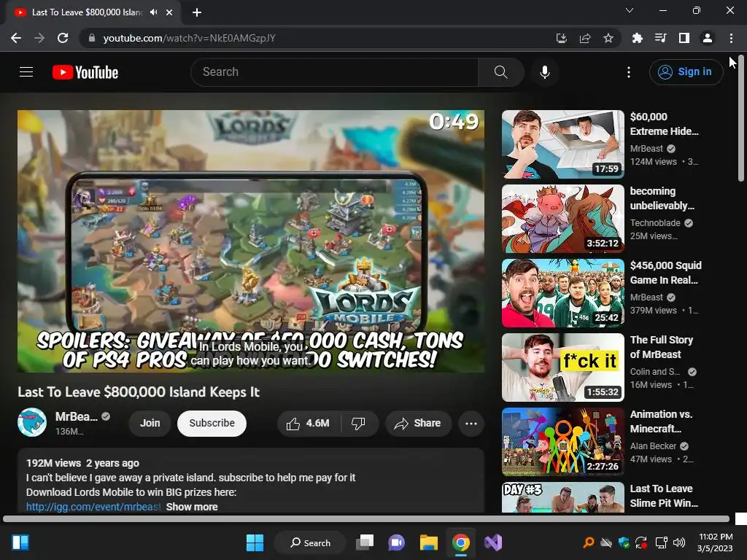The width and height of the screenshot is (747, 560).
Task: Close the Last To Leave tab
Action: pyautogui.click(x=169, y=12)
